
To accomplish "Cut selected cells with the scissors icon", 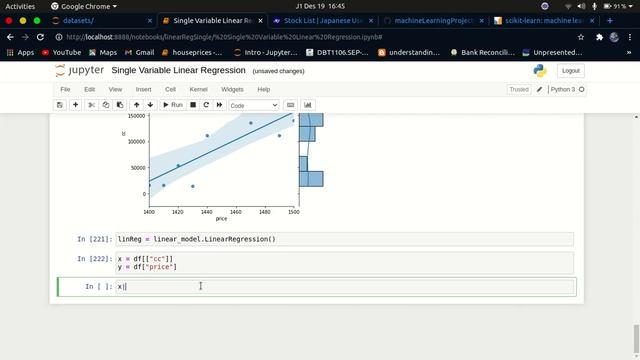I will pos(91,105).
